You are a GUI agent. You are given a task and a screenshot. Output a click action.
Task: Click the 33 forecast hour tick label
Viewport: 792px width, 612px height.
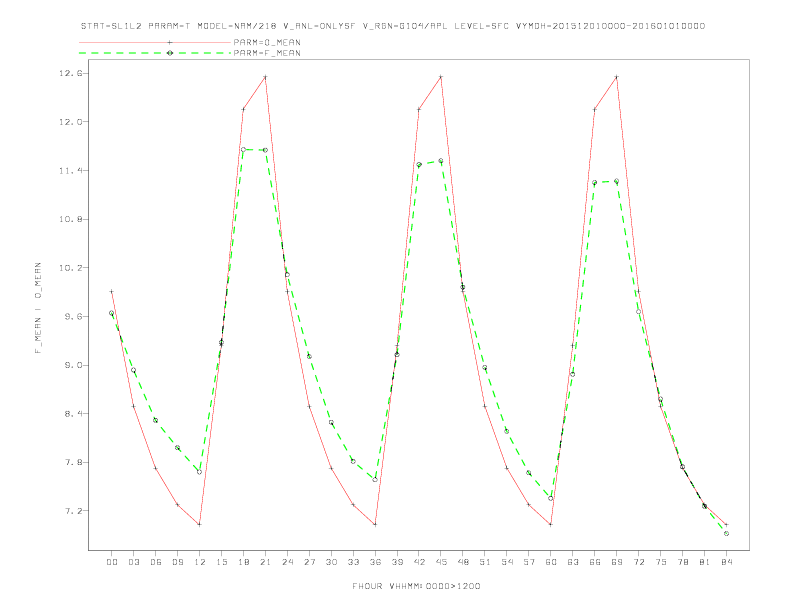coord(353,562)
